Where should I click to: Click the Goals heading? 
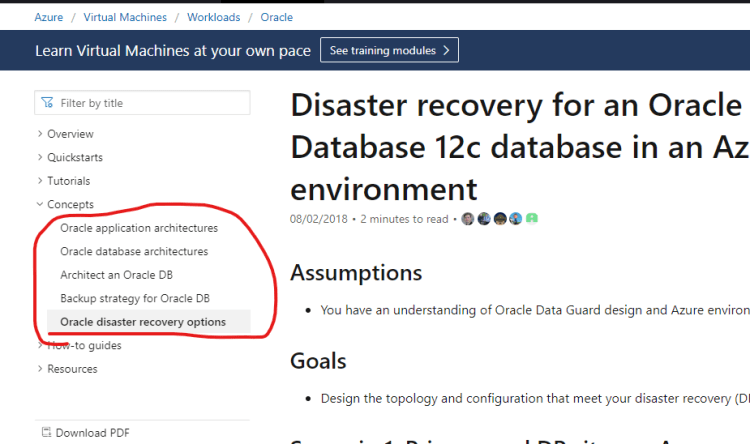pos(318,361)
